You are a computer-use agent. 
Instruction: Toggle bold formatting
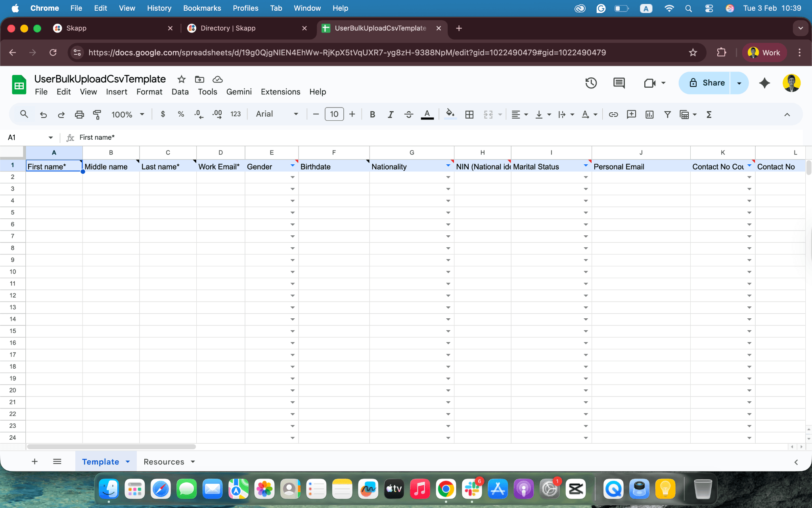click(x=372, y=114)
